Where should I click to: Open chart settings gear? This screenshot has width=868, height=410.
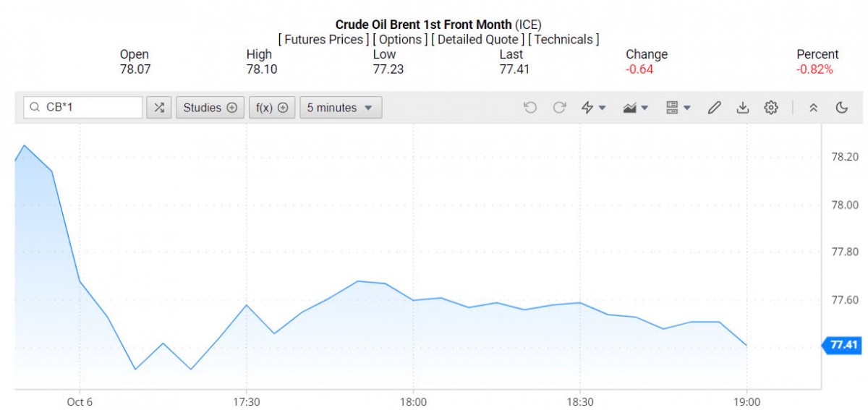[771, 108]
